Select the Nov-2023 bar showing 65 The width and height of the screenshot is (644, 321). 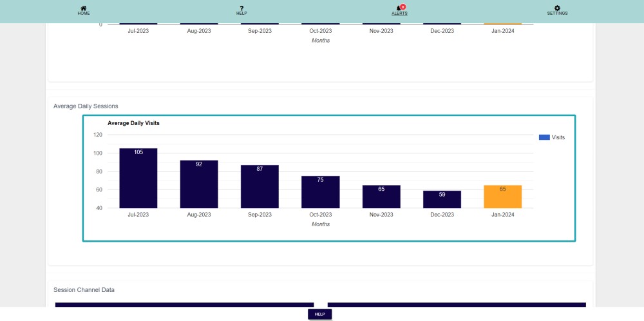coord(381,197)
